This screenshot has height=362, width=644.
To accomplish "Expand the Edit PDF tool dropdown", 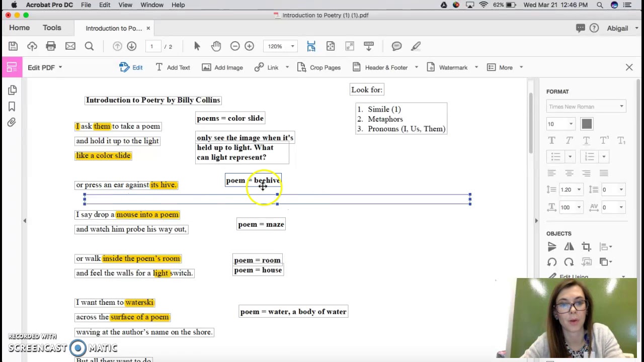I will [x=60, y=67].
